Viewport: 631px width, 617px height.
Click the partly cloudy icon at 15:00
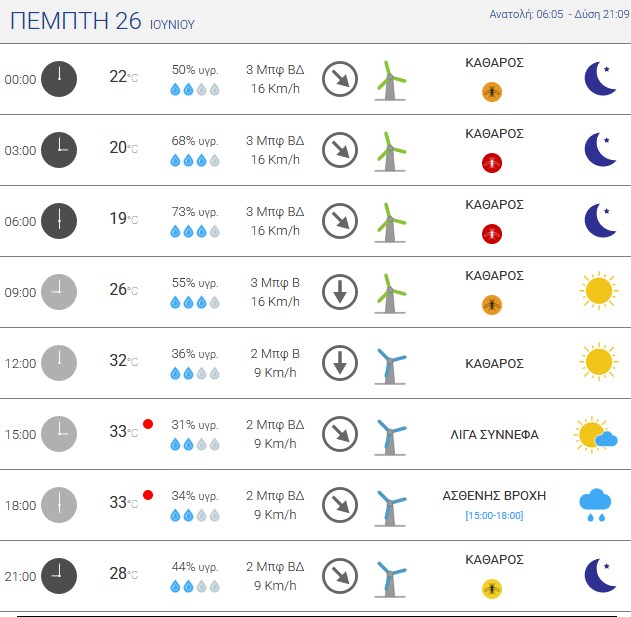(595, 434)
